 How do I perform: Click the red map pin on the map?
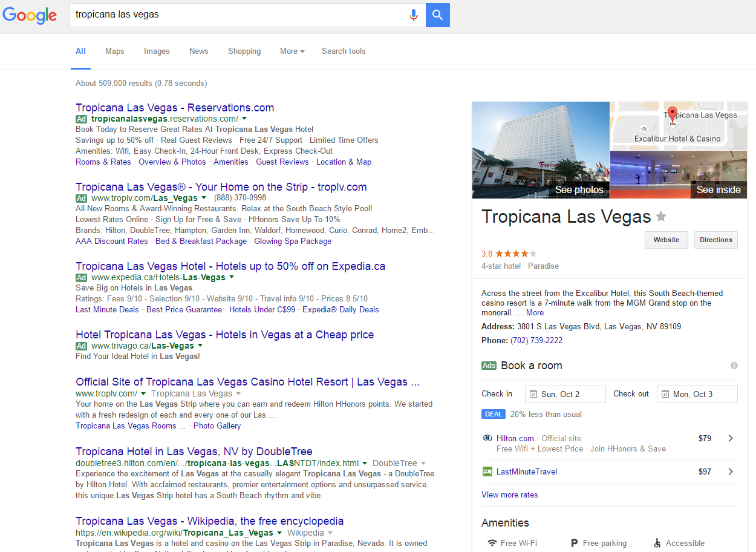coord(672,113)
